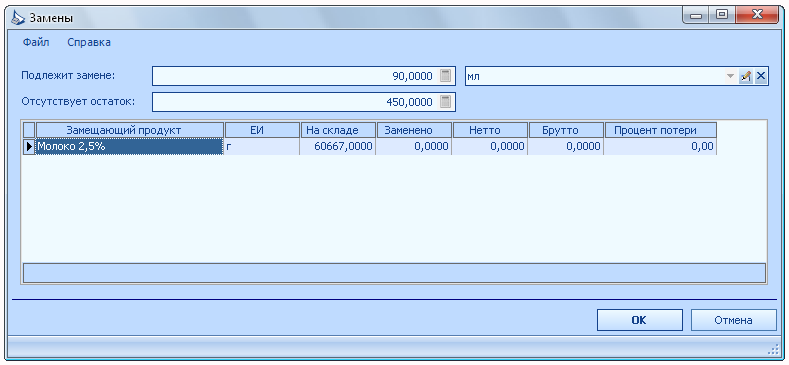This screenshot has height=365, width=789.
Task: Click the Замены window app icon
Action: (18, 18)
